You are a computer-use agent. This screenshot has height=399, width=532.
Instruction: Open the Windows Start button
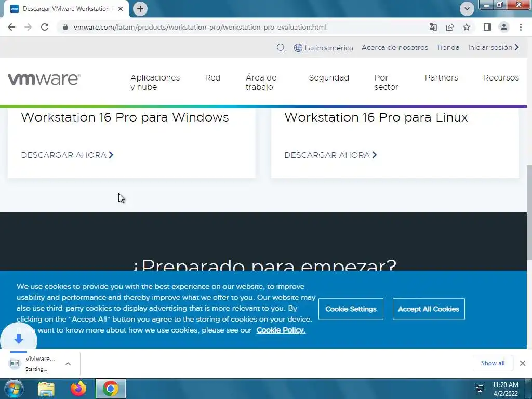[x=14, y=389]
